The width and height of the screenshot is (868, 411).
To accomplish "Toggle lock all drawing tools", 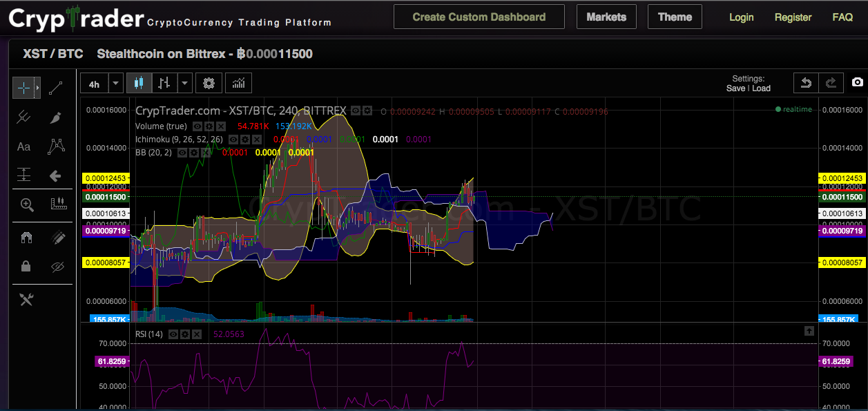I will pyautogui.click(x=26, y=266).
